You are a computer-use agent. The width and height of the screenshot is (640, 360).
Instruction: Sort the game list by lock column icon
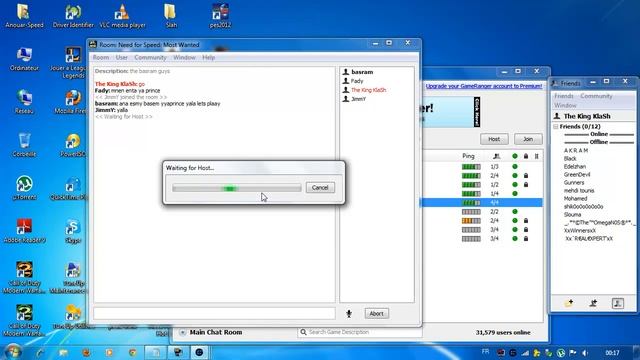(x=526, y=156)
